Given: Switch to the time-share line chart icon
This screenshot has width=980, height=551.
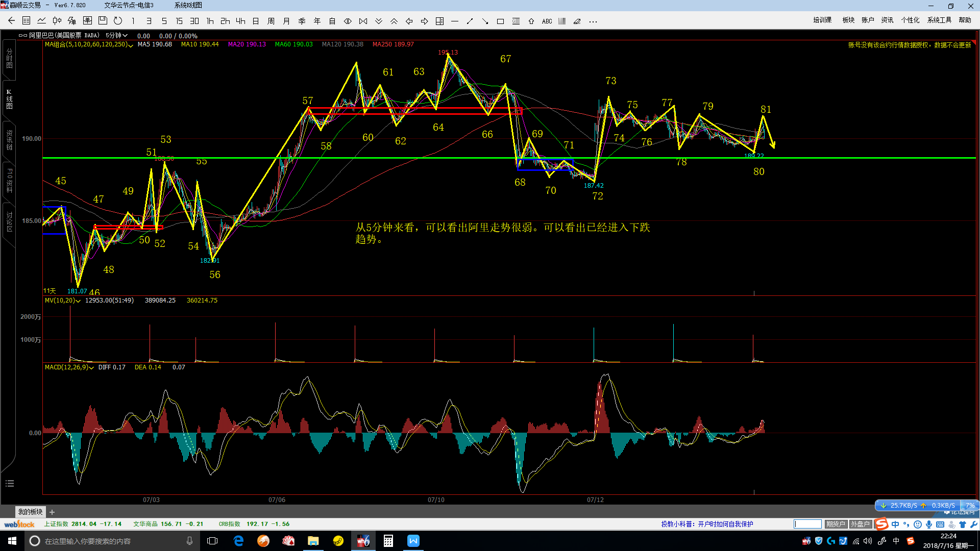Looking at the screenshot, I should click(x=42, y=21).
